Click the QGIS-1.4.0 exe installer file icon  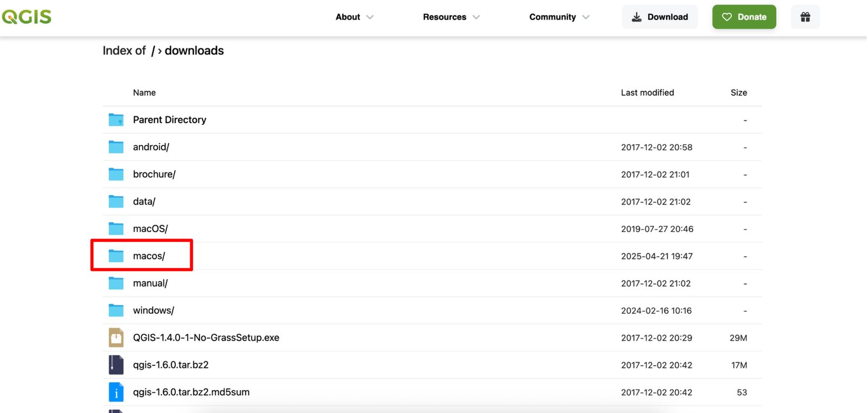[116, 338]
